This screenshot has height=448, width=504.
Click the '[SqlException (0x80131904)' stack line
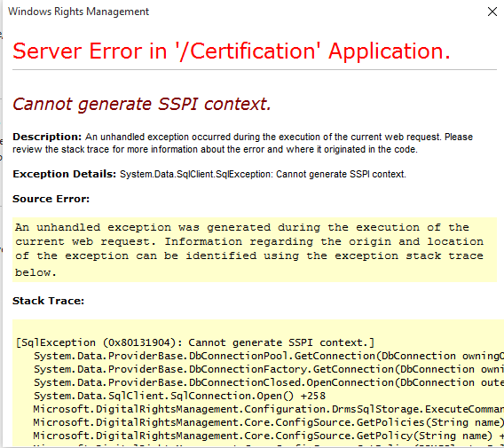click(x=195, y=342)
